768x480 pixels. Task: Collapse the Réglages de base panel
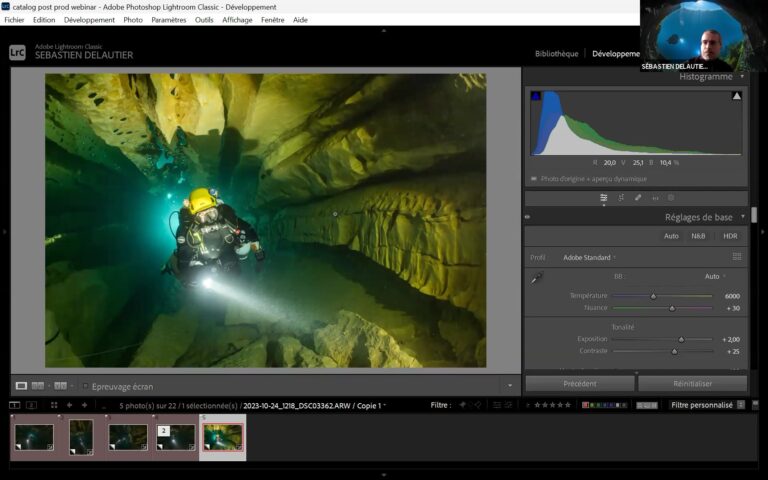click(743, 216)
